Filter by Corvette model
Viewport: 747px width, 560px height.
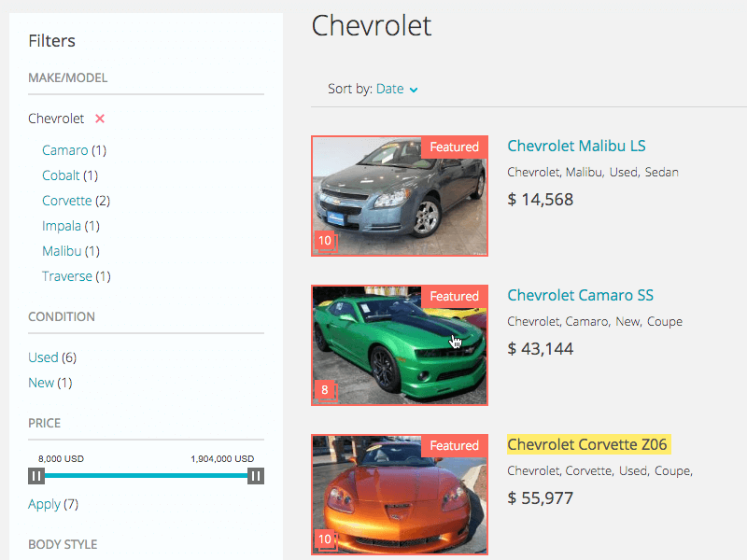66,201
